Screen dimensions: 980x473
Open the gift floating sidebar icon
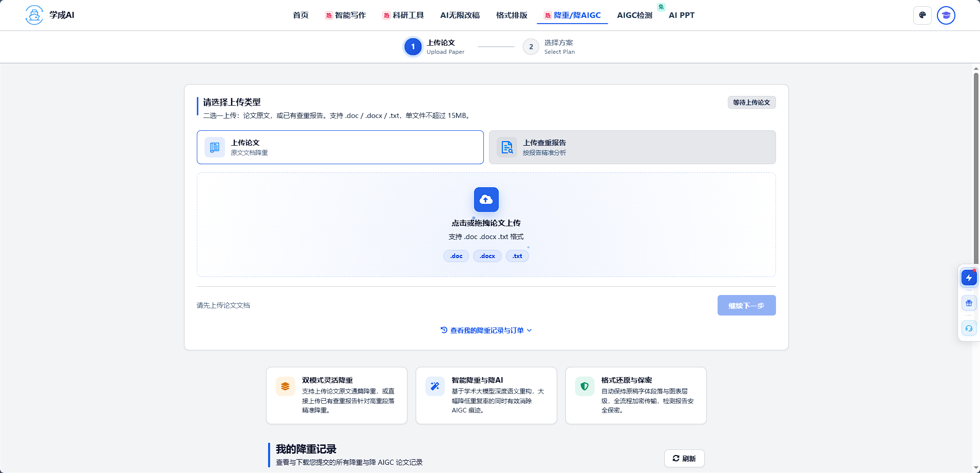[969, 303]
